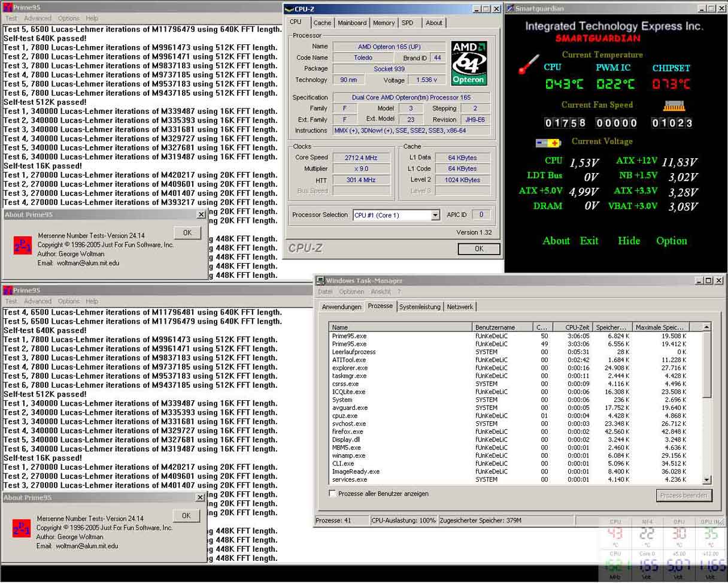Click the APIC ID field in CPU-Z
Viewport: 728px width, 583px height.
[481, 215]
